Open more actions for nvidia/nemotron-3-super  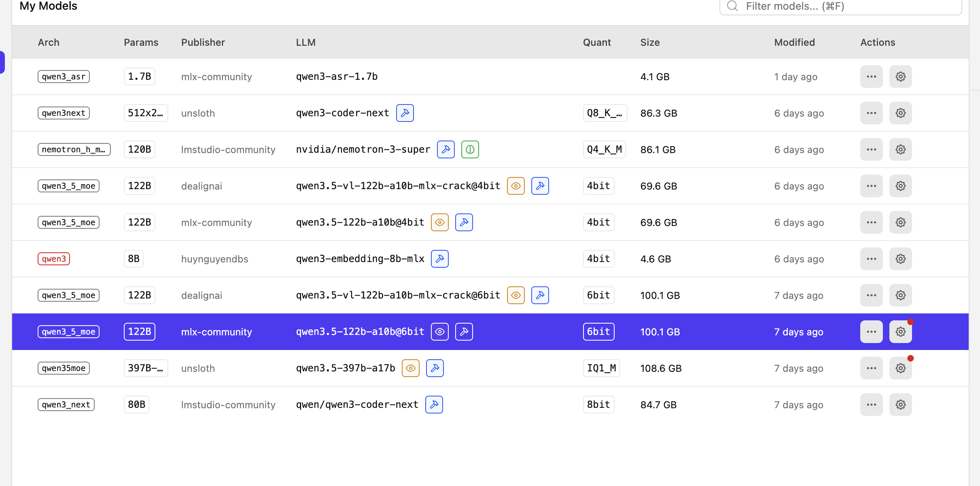click(x=871, y=149)
